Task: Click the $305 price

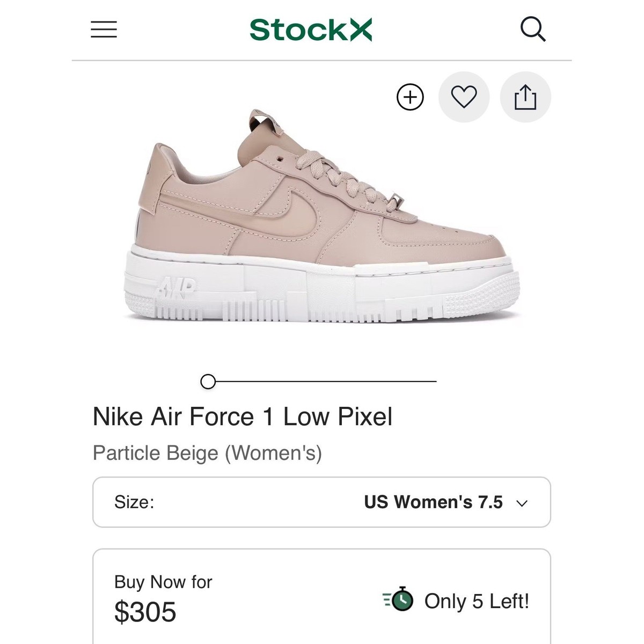Action: click(145, 612)
